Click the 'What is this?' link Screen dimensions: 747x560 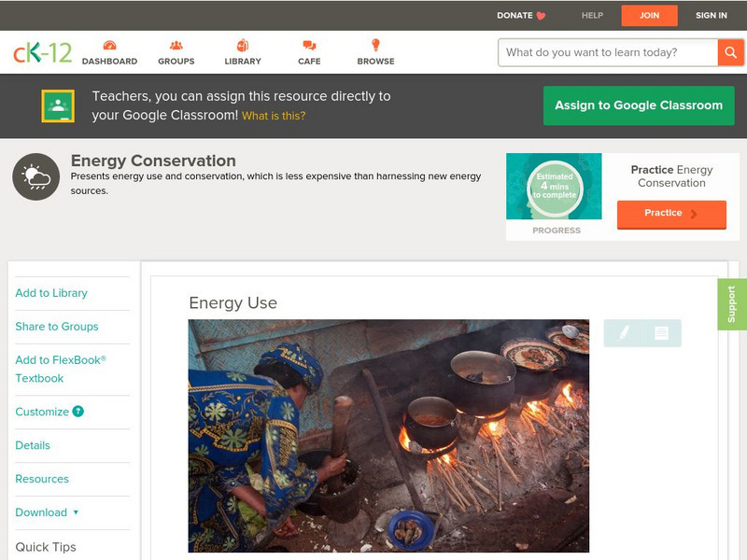pyautogui.click(x=274, y=116)
